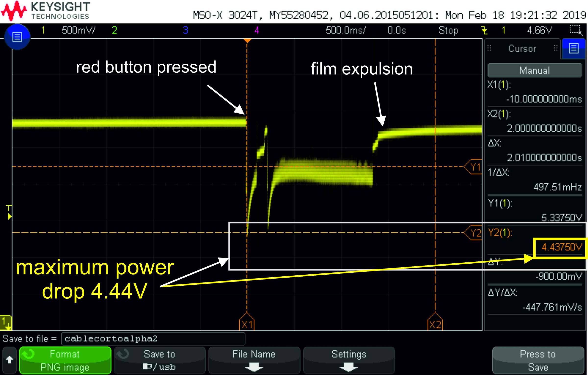Open the Settings softkey menu
This screenshot has height=375, width=588.
(349, 360)
